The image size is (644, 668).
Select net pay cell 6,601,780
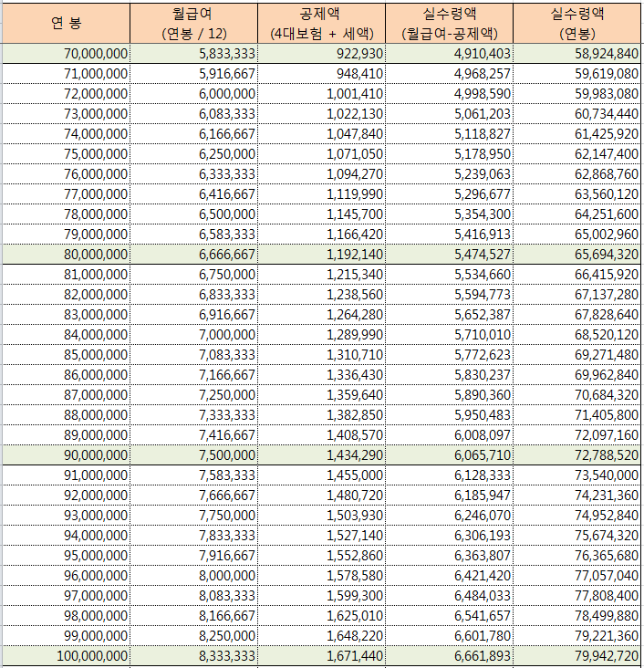(450, 636)
